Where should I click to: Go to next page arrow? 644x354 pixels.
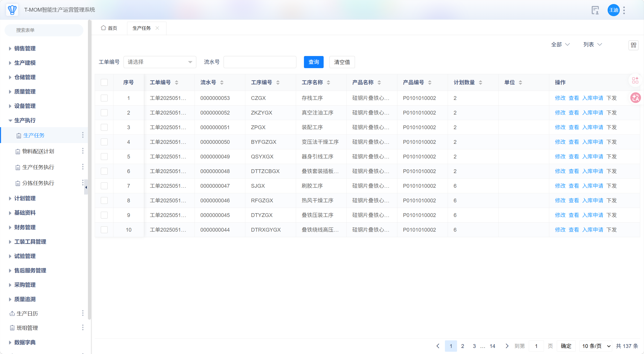[x=507, y=346]
